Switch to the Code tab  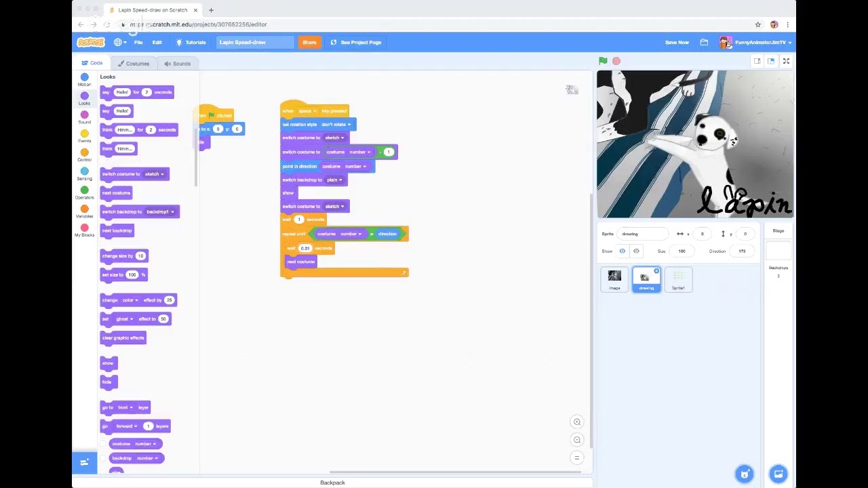pos(92,63)
